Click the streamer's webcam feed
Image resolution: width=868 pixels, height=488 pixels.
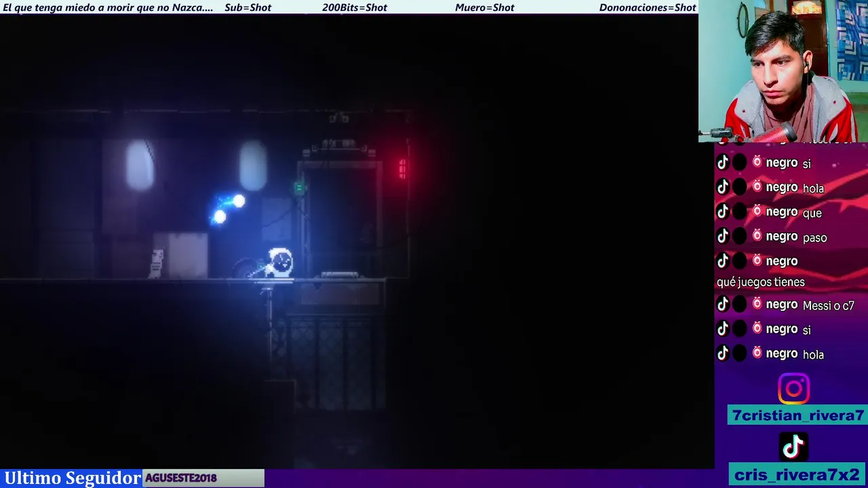click(x=783, y=71)
